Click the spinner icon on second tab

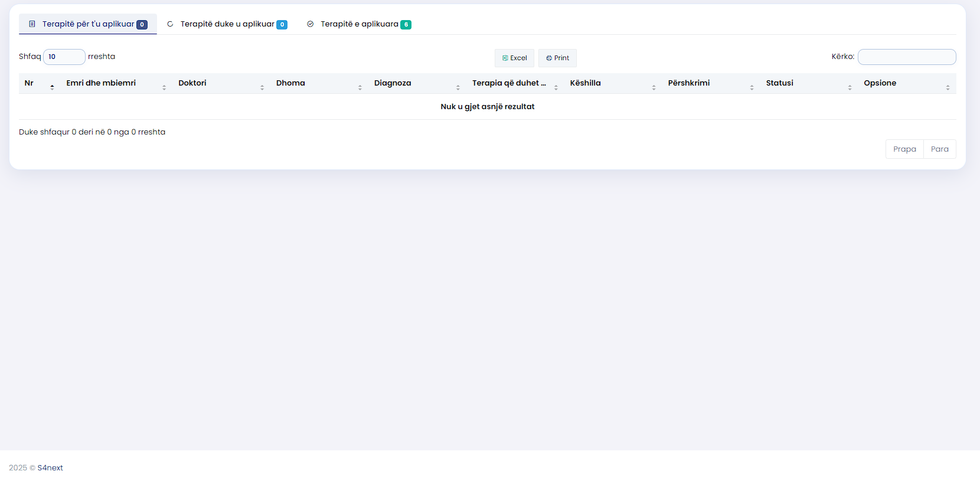tap(170, 24)
